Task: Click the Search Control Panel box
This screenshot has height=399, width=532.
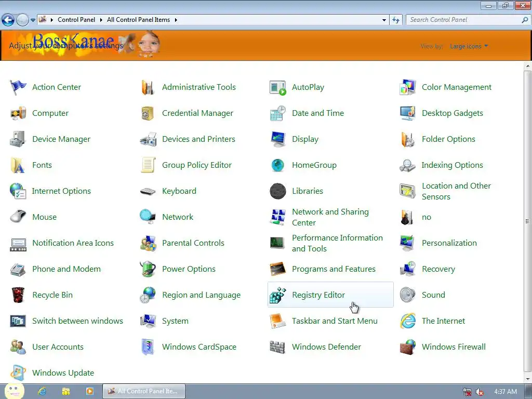Action: click(x=468, y=20)
